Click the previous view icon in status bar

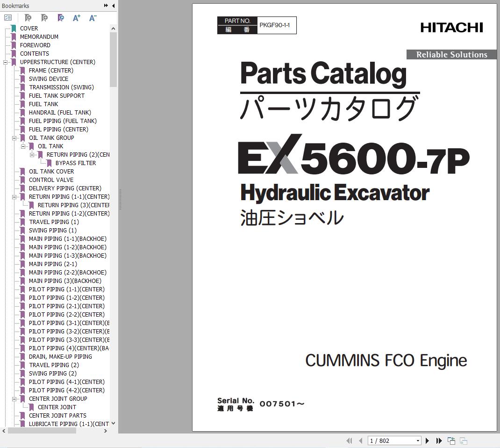[x=451, y=441]
